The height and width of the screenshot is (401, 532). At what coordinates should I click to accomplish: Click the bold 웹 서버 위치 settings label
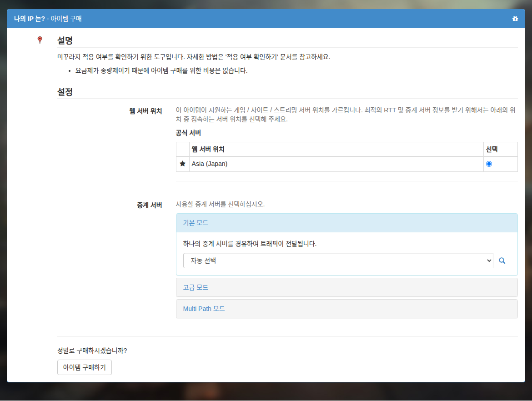tap(146, 111)
